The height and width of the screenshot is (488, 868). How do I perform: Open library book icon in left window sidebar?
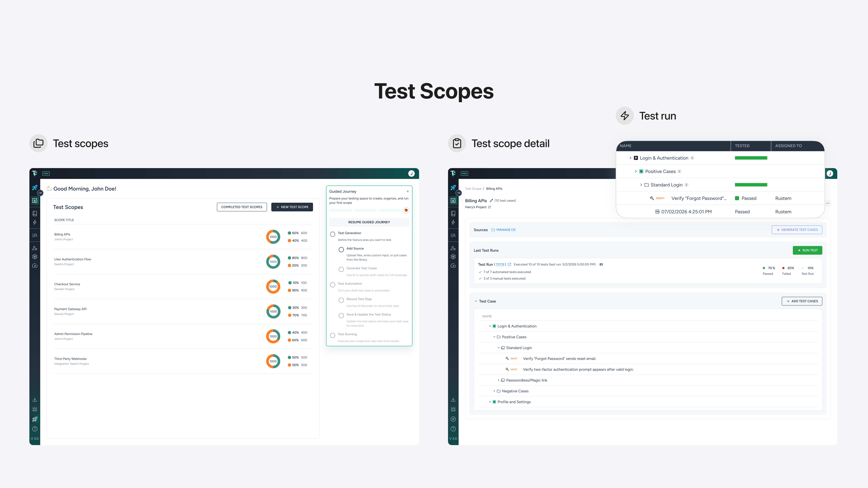tap(35, 213)
